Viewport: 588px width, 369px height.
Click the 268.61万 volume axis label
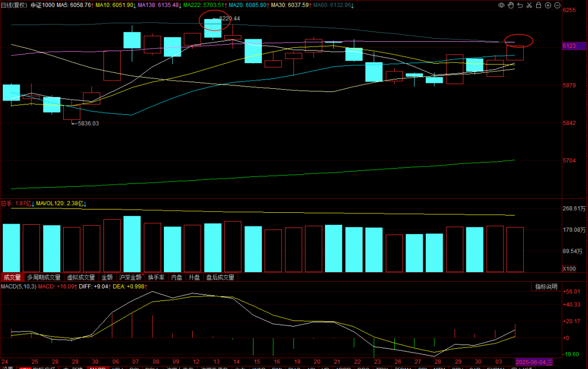tap(574, 208)
